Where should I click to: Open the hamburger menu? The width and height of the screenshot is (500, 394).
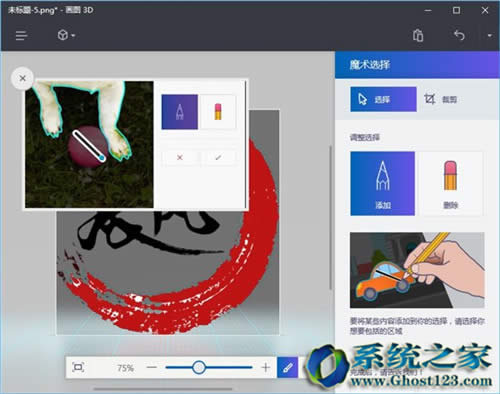pyautogui.click(x=21, y=35)
